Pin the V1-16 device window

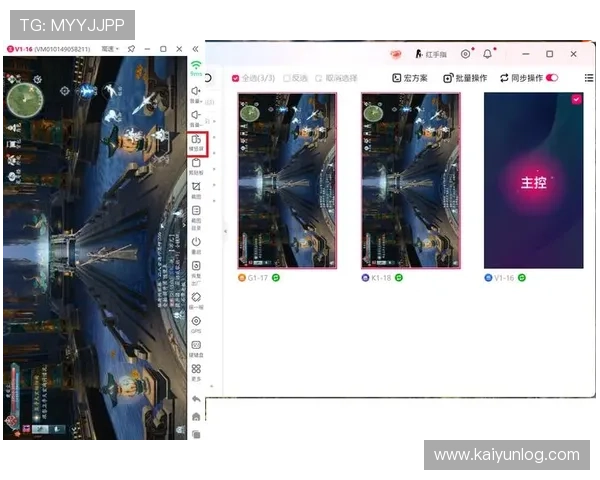pyautogui.click(x=131, y=49)
